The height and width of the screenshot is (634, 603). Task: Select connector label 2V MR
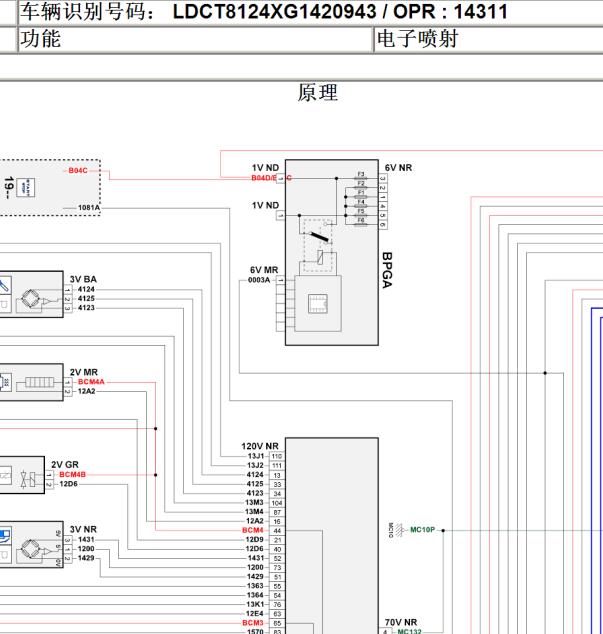[x=84, y=372]
